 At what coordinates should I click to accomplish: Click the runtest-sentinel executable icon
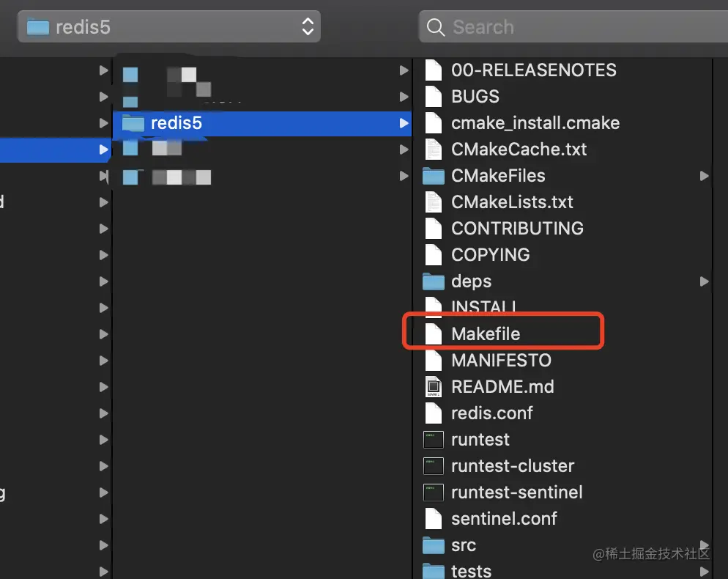(x=434, y=493)
